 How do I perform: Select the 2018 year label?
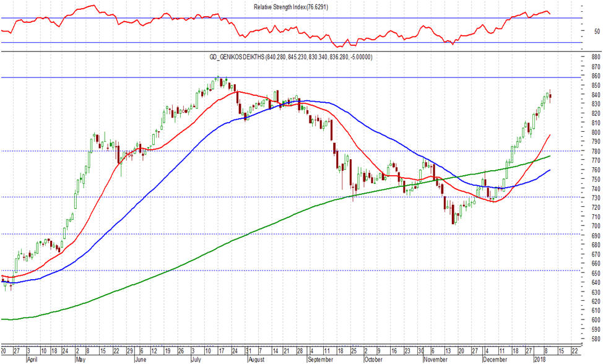coord(539,360)
